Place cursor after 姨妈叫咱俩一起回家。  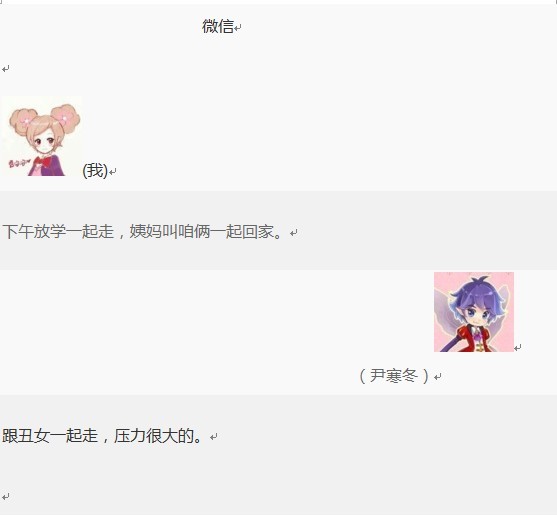pyautogui.click(x=285, y=232)
